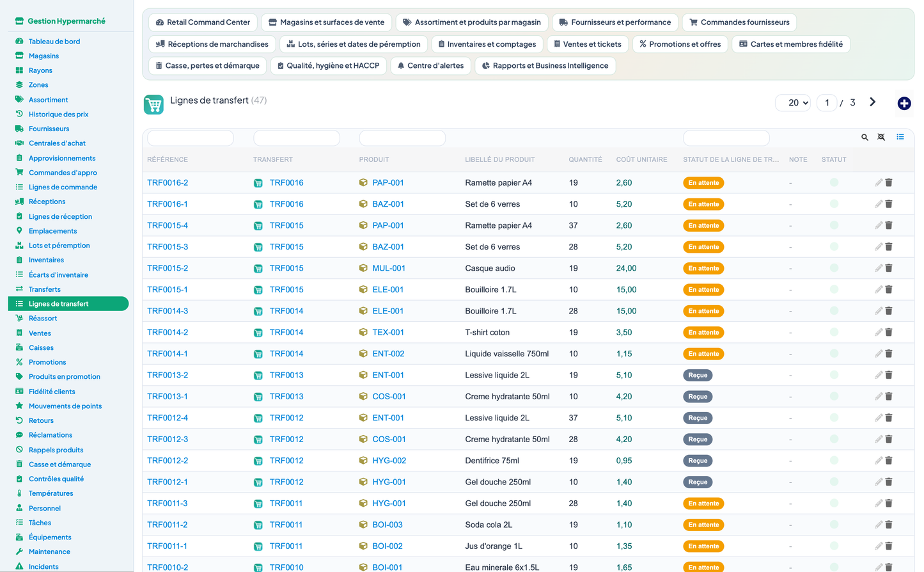
Task: Open Promotions et offres tab
Action: coord(680,44)
